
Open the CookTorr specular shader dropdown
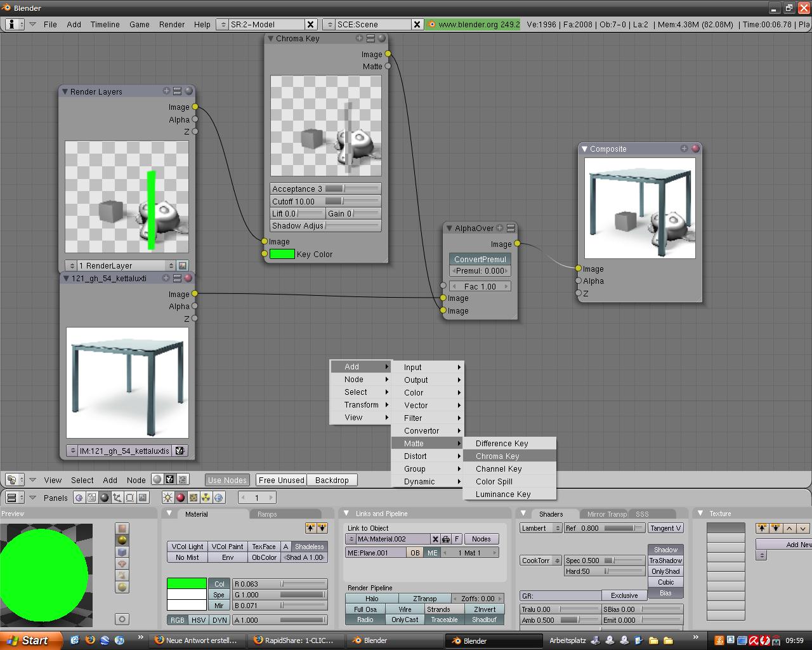(540, 560)
